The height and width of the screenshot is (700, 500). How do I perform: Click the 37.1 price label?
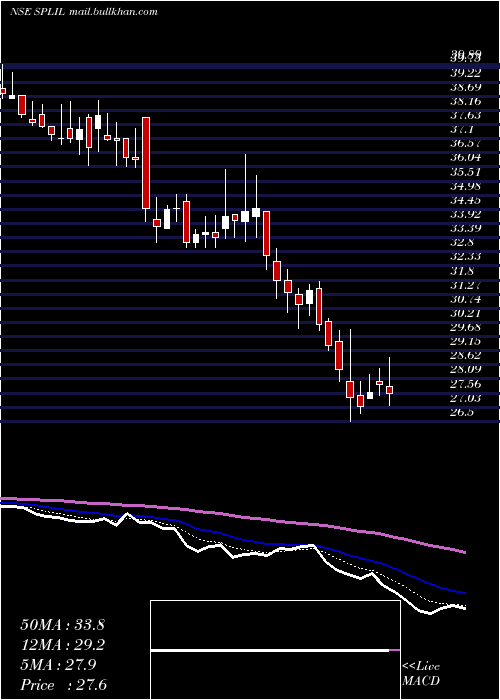tap(462, 129)
